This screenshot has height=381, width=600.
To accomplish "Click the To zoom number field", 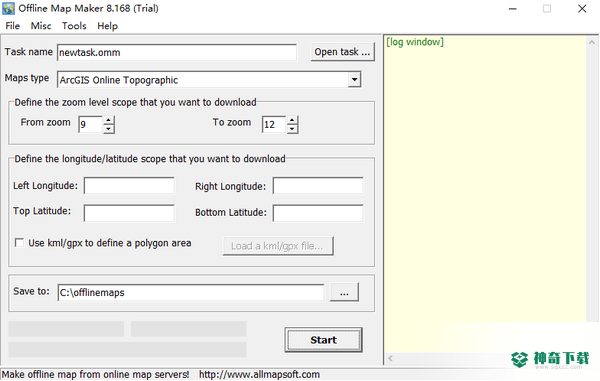I will 274,124.
